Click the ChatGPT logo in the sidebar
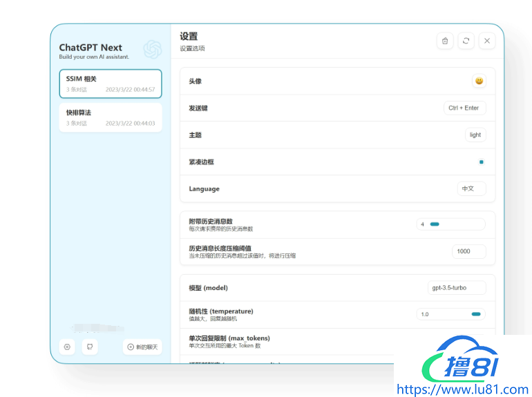This screenshot has width=532, height=397. tap(152, 49)
